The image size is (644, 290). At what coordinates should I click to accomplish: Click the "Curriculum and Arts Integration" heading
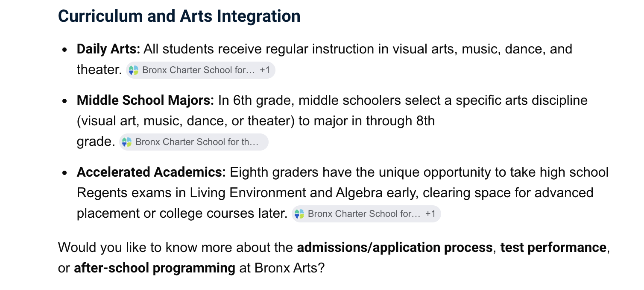point(179,16)
